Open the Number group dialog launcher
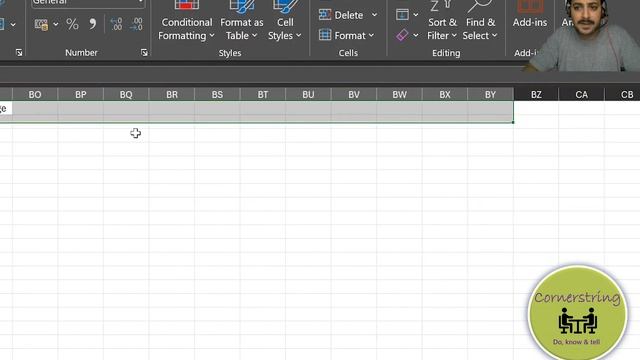This screenshot has width=640, height=360. pyautogui.click(x=144, y=53)
